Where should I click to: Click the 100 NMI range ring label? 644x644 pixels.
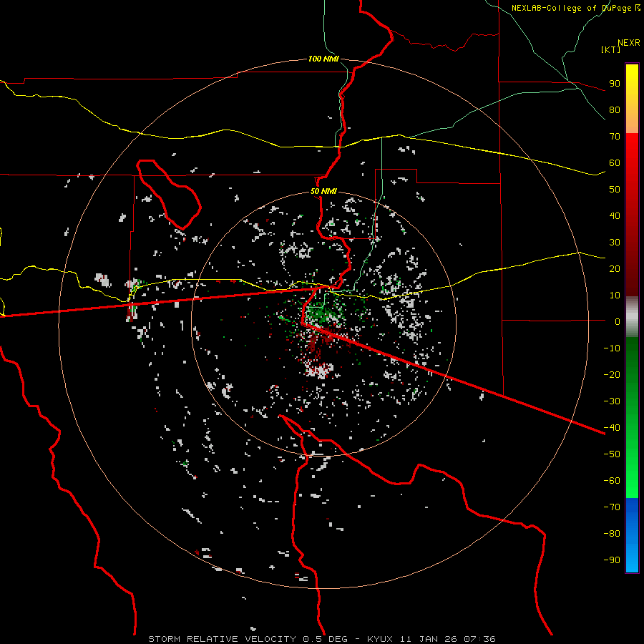pyautogui.click(x=323, y=59)
